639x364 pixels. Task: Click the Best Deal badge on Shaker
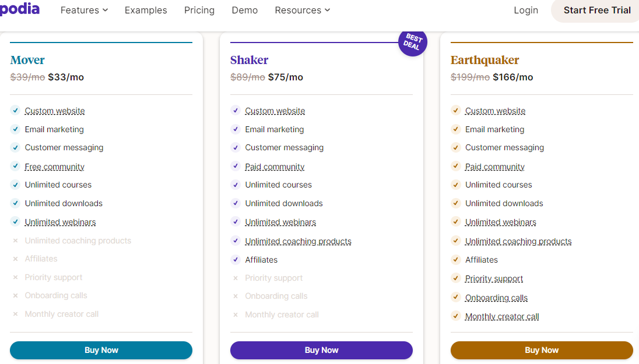click(x=412, y=42)
